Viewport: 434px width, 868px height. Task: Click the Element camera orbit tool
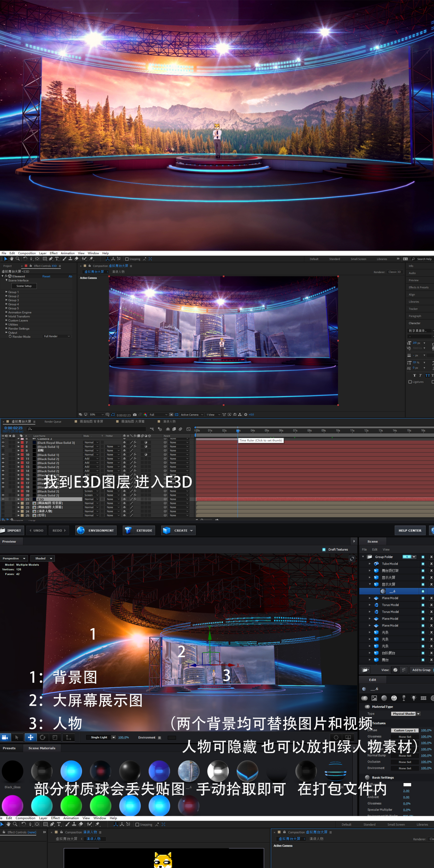5,737
